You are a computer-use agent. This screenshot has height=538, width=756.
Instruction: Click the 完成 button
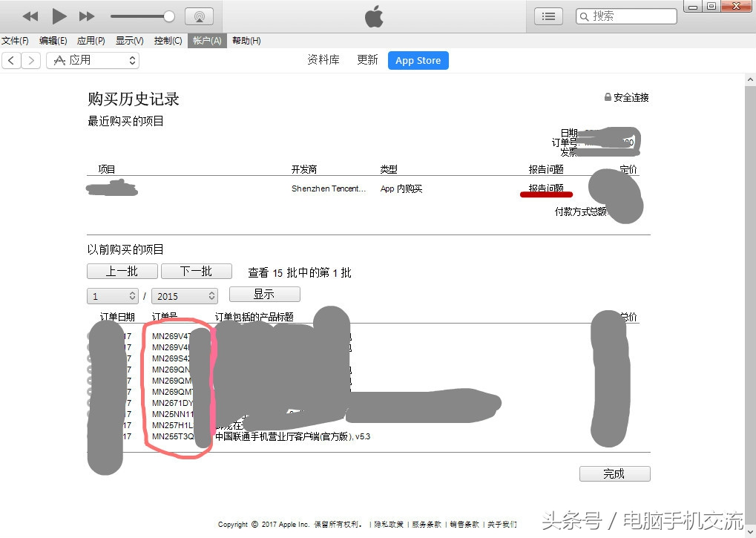[x=614, y=473]
